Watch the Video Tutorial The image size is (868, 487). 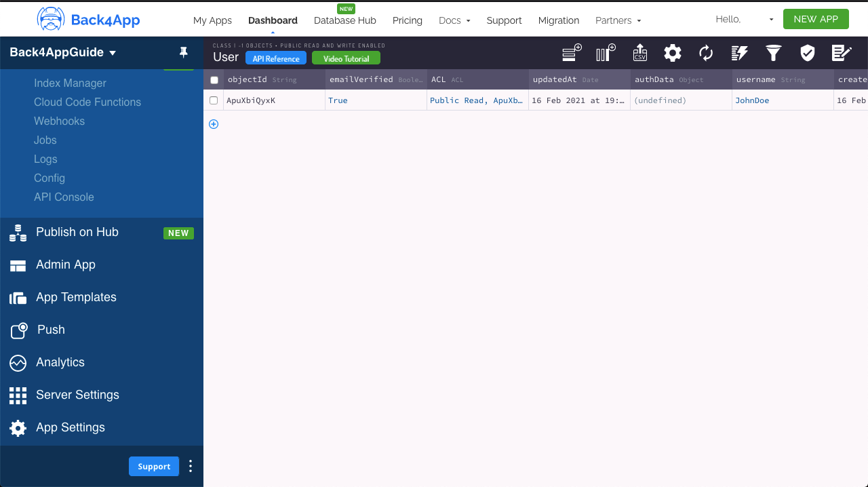click(346, 58)
